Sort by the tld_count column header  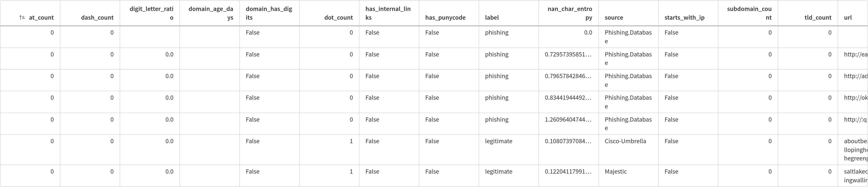point(818,17)
